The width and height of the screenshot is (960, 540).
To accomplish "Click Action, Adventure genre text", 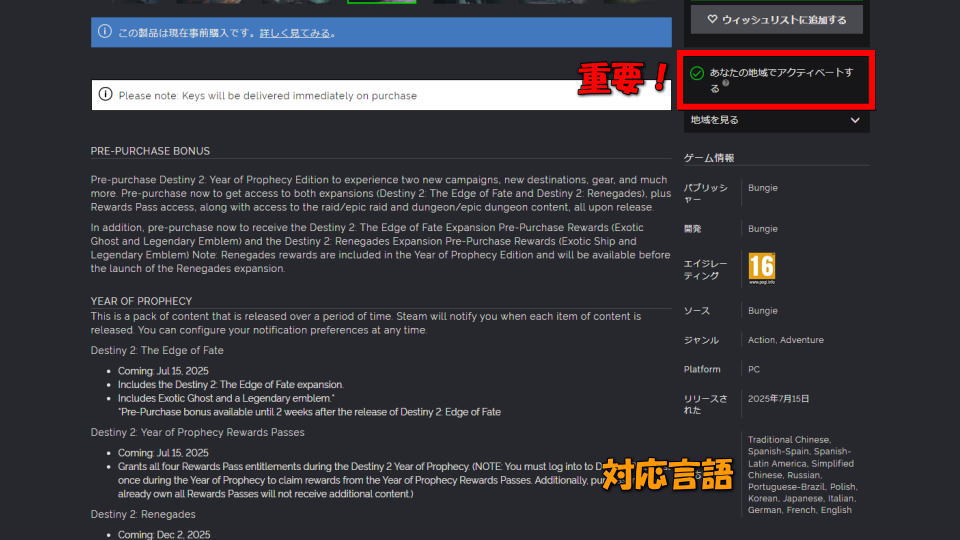I will [x=786, y=340].
